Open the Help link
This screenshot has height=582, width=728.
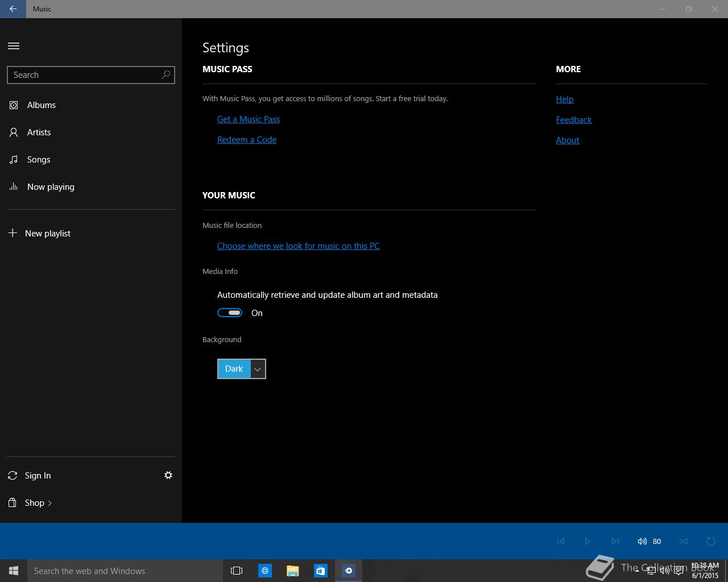click(565, 99)
